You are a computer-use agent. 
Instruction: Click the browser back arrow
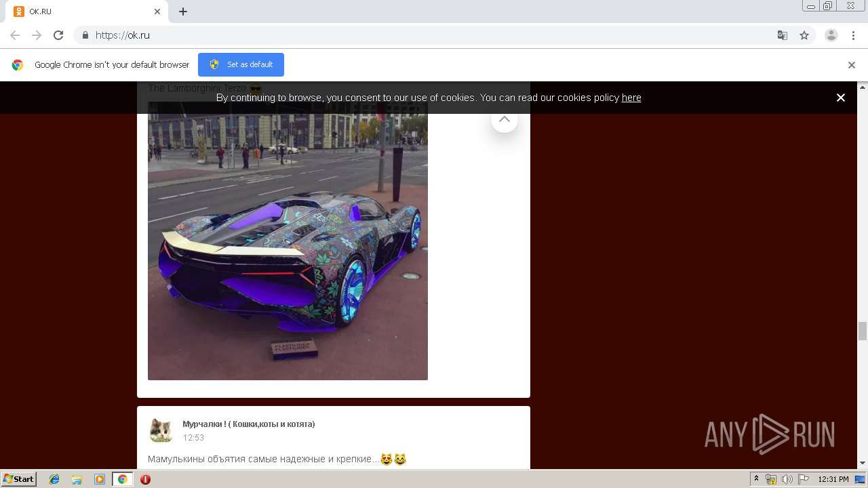click(x=15, y=35)
